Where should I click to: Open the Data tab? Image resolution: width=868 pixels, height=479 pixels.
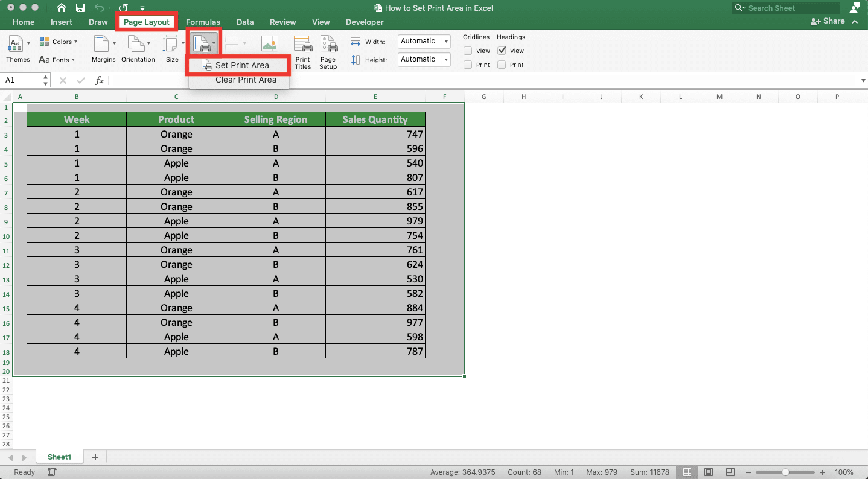click(245, 22)
